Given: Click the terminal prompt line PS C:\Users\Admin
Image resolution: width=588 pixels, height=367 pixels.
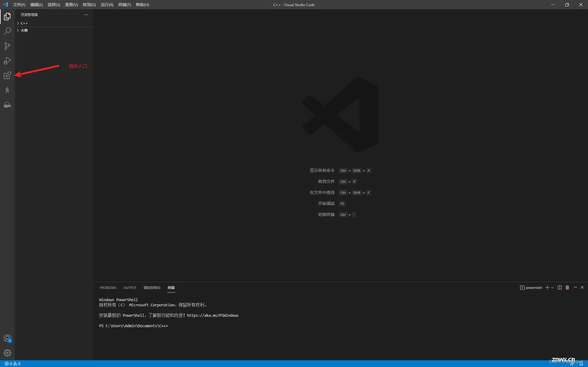Looking at the screenshot, I should coord(134,326).
